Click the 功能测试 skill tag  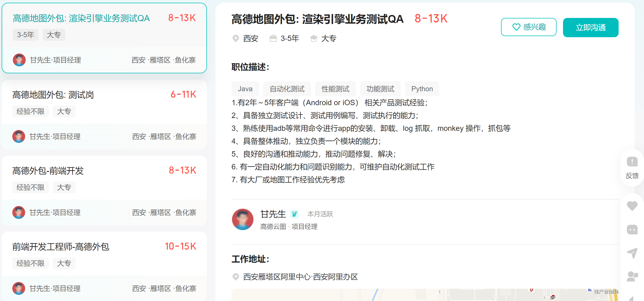tap(380, 89)
